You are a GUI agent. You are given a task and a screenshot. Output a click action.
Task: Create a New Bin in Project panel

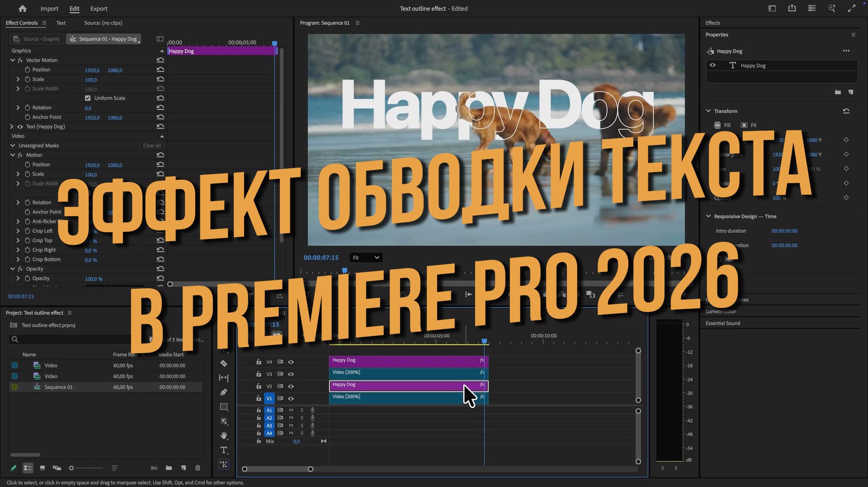pyautogui.click(x=169, y=468)
